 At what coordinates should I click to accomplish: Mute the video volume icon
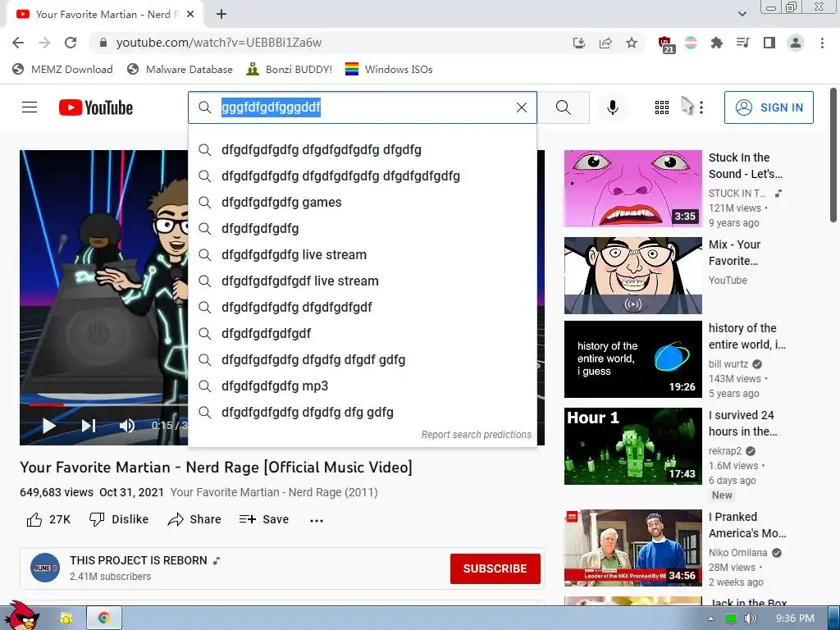127,426
